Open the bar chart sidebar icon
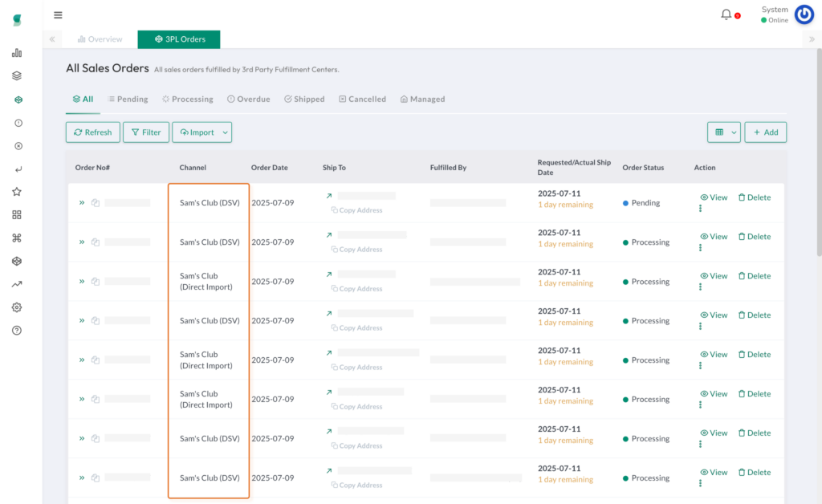The image size is (822, 504). (17, 53)
